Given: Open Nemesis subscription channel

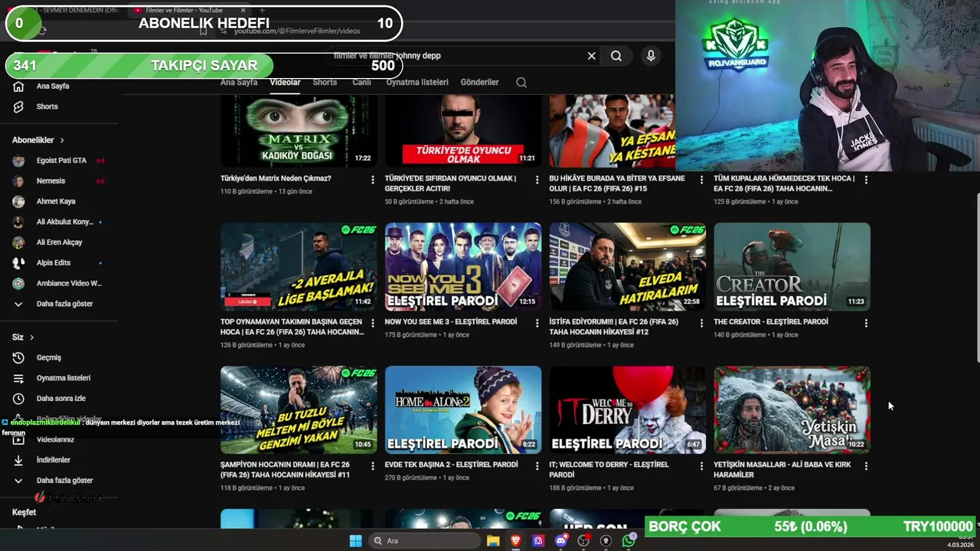Looking at the screenshot, I should click(51, 181).
